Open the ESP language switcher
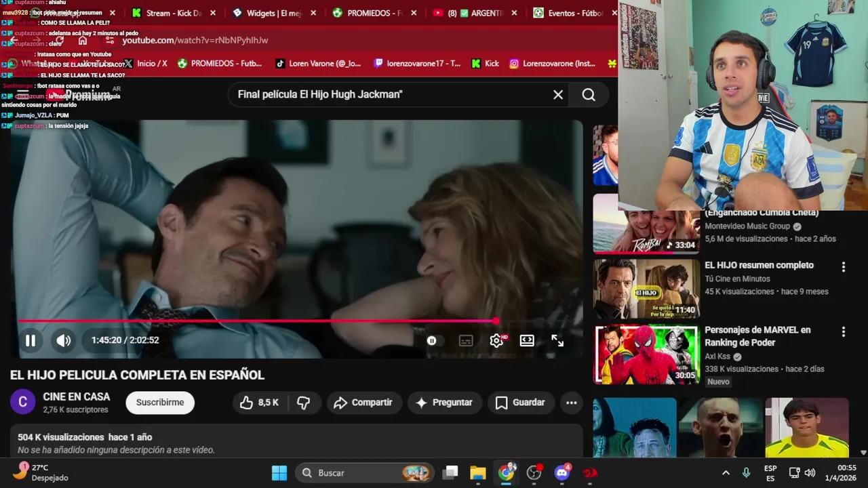The height and width of the screenshot is (488, 868). (770, 473)
